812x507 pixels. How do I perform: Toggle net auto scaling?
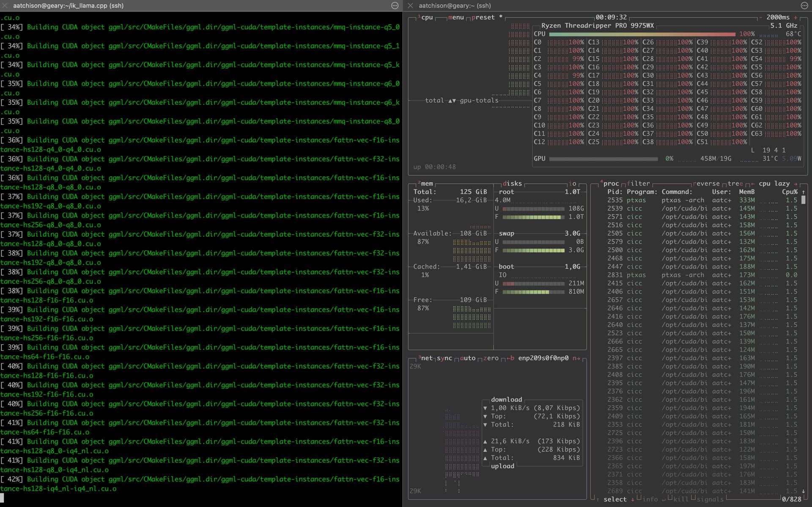coord(468,358)
